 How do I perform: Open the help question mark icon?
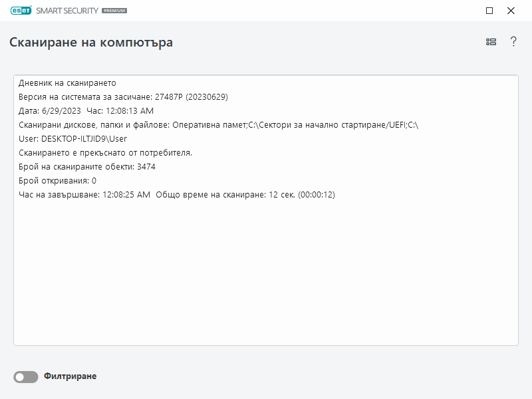pos(513,42)
